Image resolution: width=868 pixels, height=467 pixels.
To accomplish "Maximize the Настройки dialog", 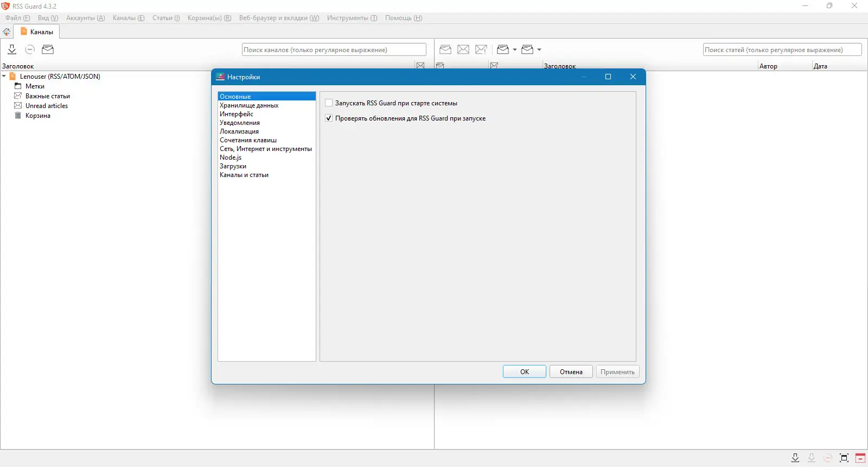I will pos(608,77).
